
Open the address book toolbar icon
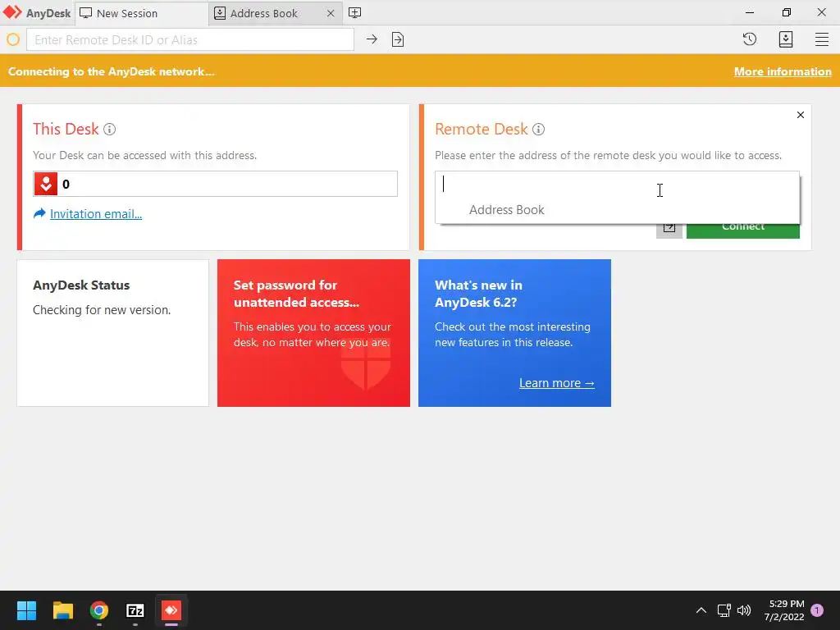click(x=785, y=39)
